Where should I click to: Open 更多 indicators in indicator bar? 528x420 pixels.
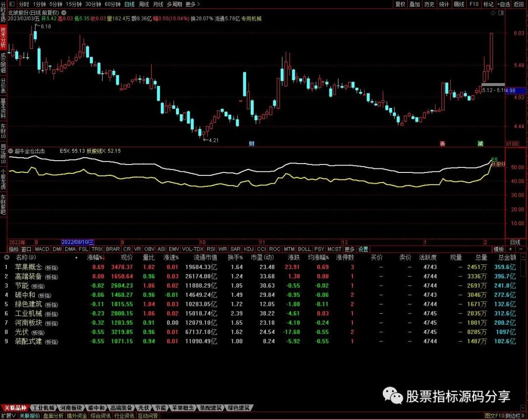tap(350, 249)
